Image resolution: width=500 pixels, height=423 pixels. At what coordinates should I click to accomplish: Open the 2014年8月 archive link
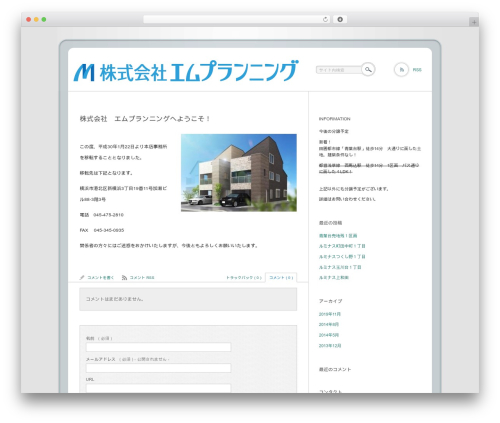(329, 324)
